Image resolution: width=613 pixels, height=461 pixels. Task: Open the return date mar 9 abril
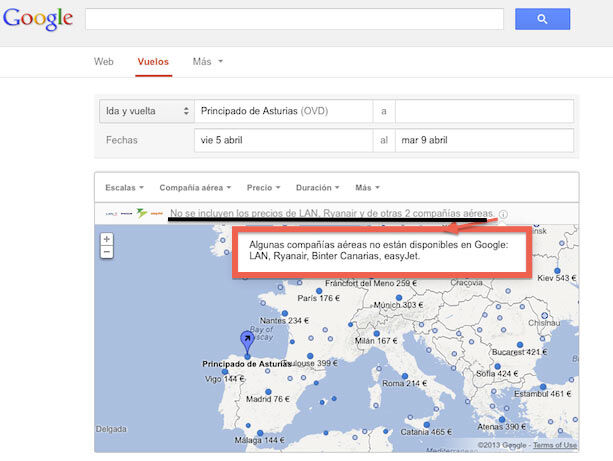[x=484, y=140]
